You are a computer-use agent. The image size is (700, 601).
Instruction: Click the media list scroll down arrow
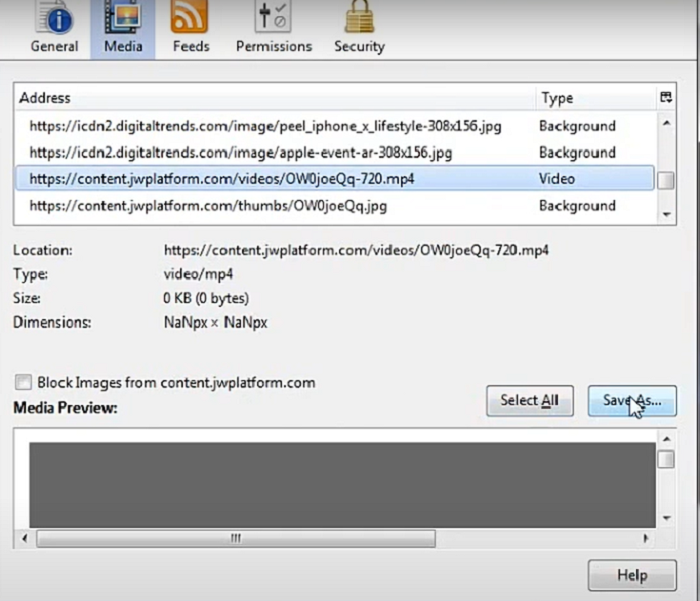point(667,214)
